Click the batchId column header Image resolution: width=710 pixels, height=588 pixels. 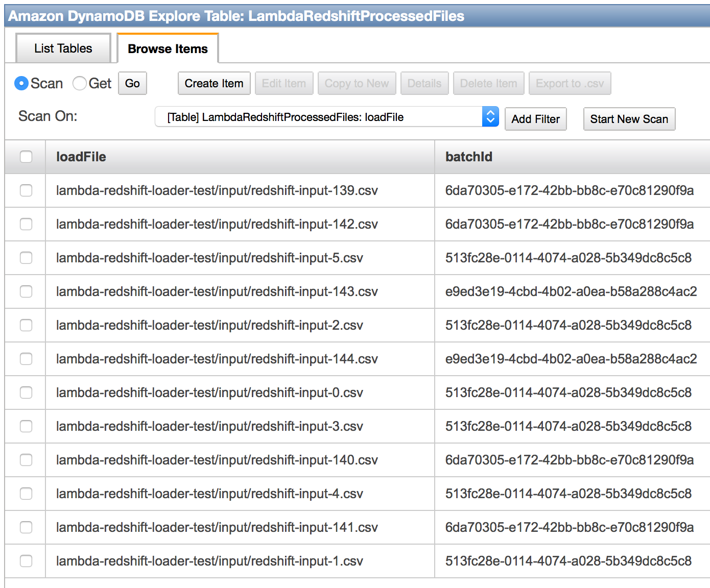tap(573, 157)
